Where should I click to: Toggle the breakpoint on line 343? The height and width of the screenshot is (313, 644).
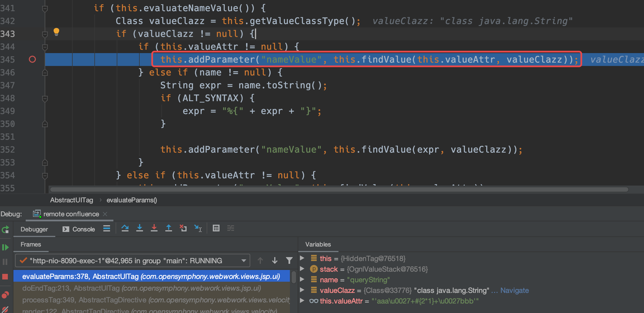(x=33, y=34)
